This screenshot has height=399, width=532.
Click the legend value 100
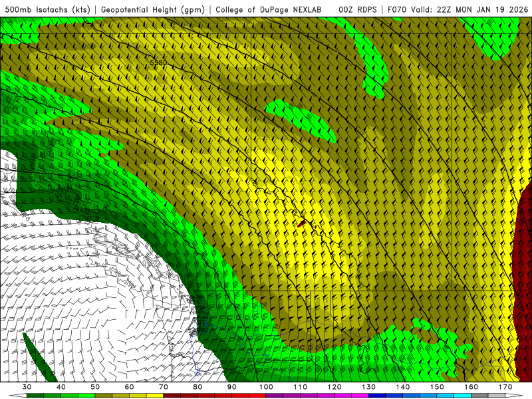tap(266, 387)
